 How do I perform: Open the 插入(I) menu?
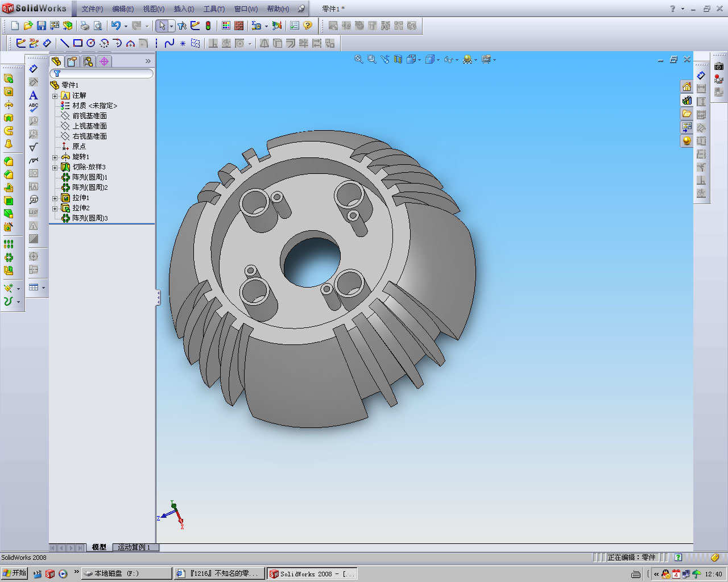184,9
